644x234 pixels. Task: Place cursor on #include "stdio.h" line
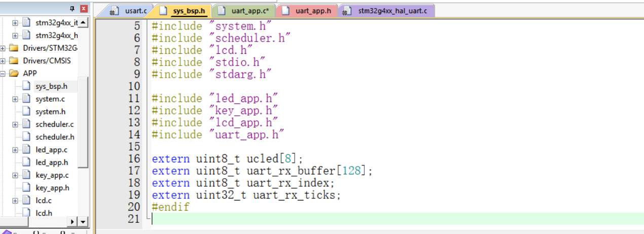click(209, 62)
